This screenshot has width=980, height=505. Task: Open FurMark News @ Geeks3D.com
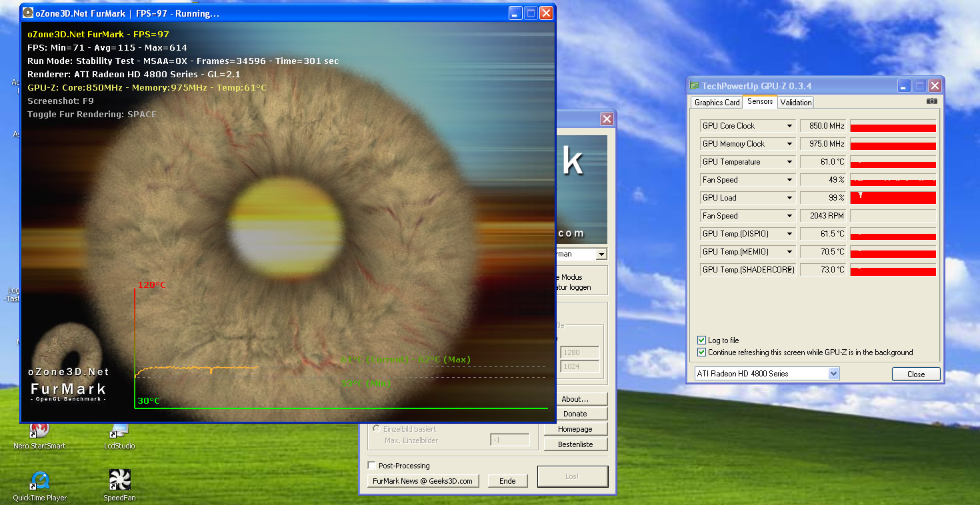[423, 481]
